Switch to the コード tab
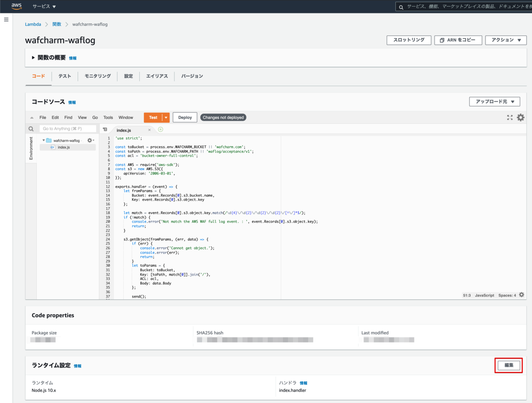The width and height of the screenshot is (532, 403). pos(38,76)
